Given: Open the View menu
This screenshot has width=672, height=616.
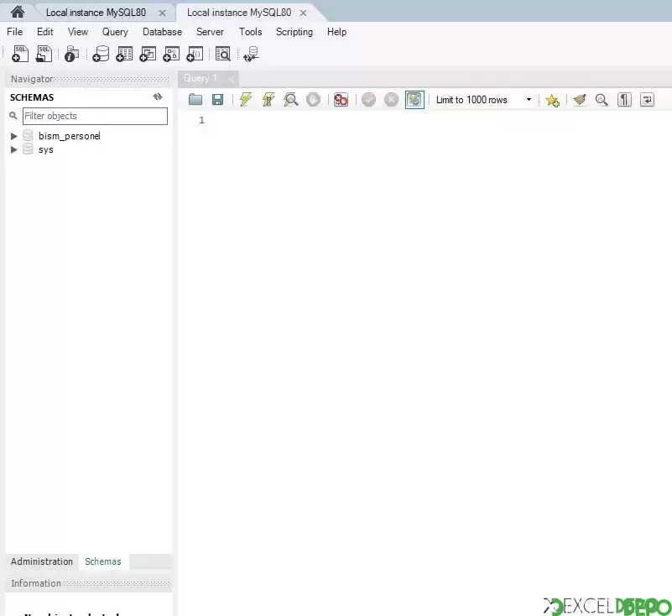Looking at the screenshot, I should pos(78,32).
